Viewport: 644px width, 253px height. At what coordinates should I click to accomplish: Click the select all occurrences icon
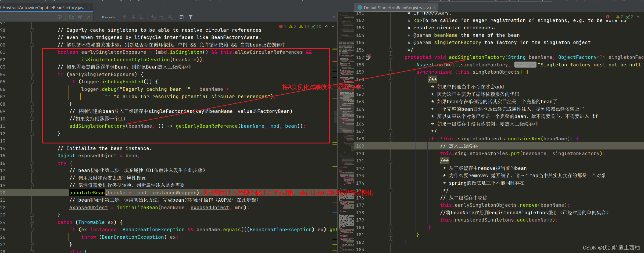tap(142, 17)
